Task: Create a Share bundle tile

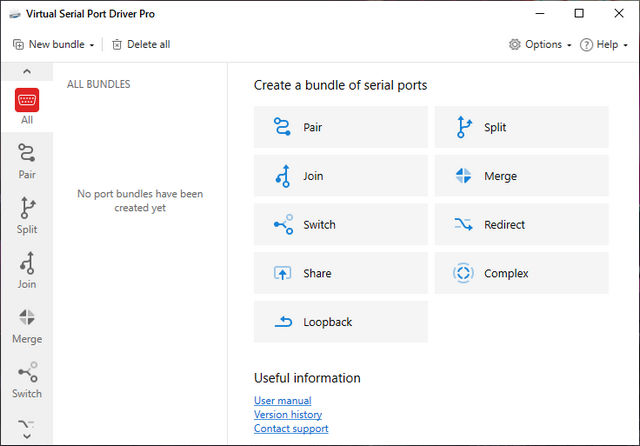Action: (341, 273)
